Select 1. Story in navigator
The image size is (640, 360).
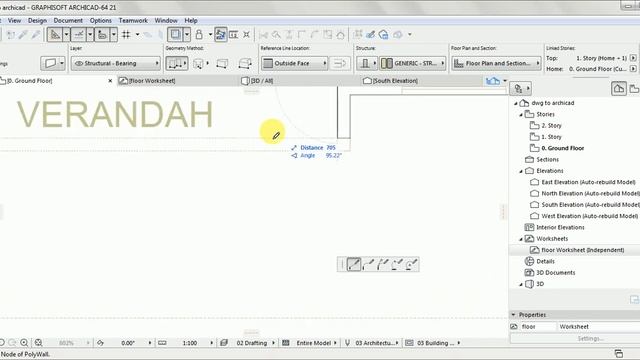551,137
